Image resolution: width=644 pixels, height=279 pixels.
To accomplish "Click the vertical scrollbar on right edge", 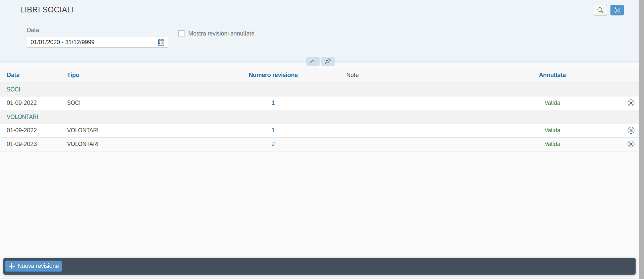I will point(641,139).
